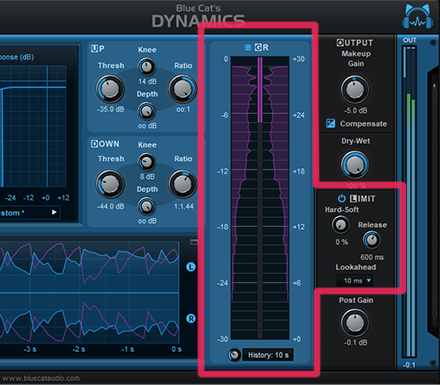Screen dimensions: 440x385
Task: Click the DOWN Ratio knob
Action: point(183,184)
